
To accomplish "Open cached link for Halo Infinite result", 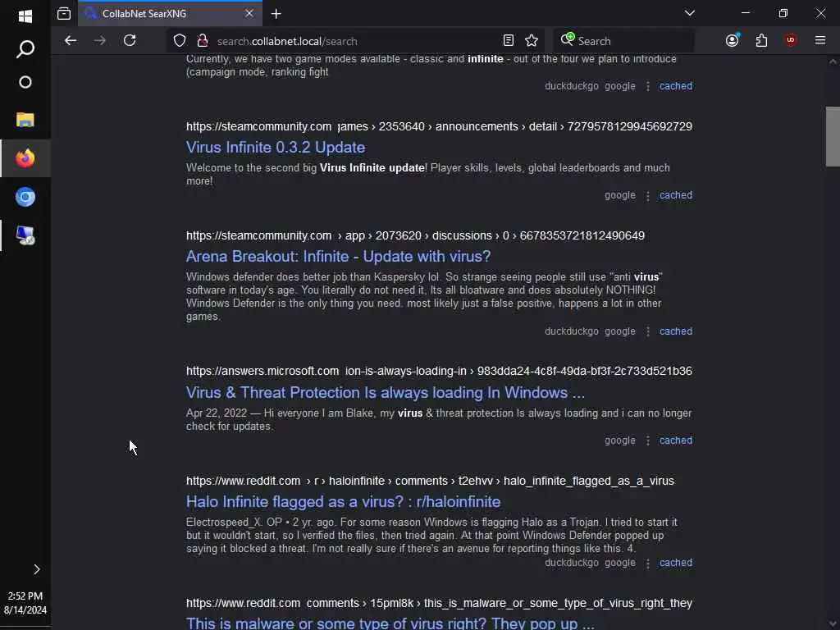I will tap(676, 563).
